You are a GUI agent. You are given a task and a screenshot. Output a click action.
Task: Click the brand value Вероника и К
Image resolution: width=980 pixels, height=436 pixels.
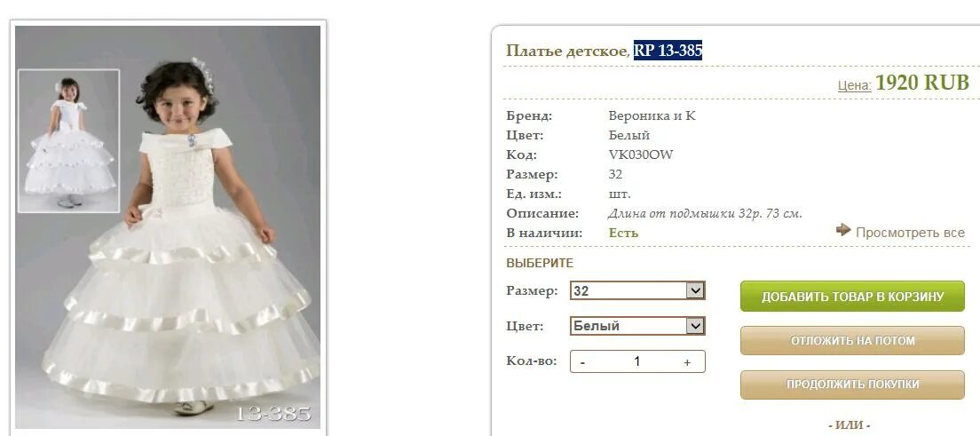pos(652,115)
